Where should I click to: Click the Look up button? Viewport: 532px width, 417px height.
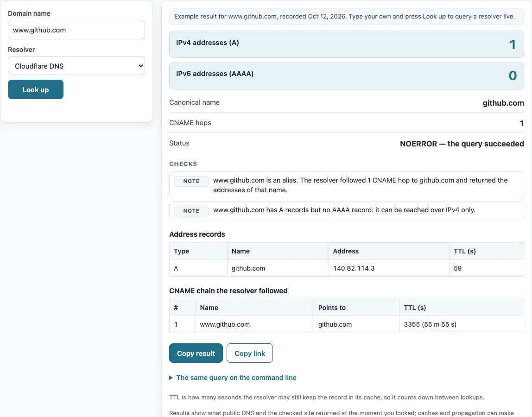pyautogui.click(x=36, y=89)
